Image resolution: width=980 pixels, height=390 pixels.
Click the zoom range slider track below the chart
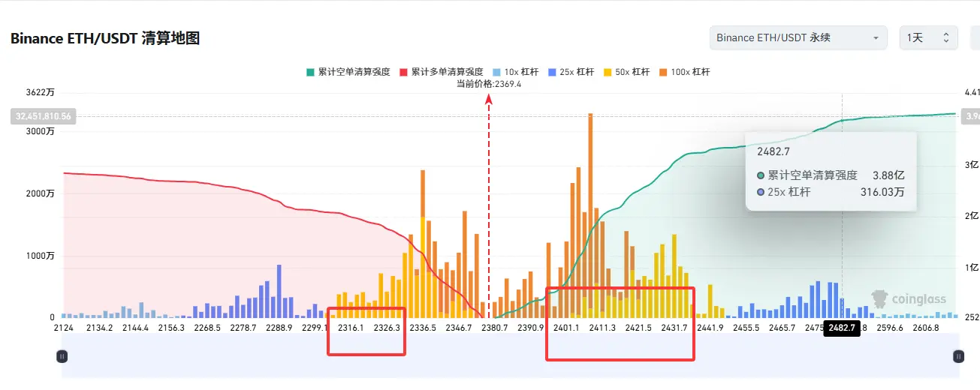pyautogui.click(x=509, y=355)
